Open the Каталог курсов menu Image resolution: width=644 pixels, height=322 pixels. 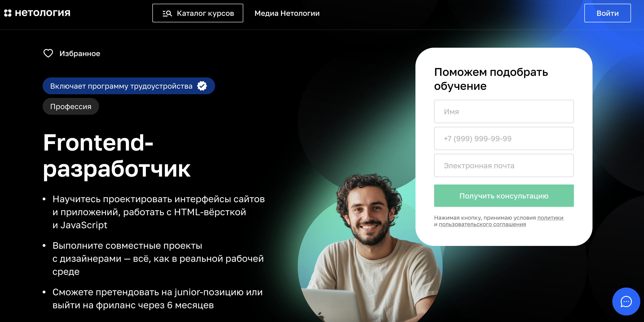[198, 13]
